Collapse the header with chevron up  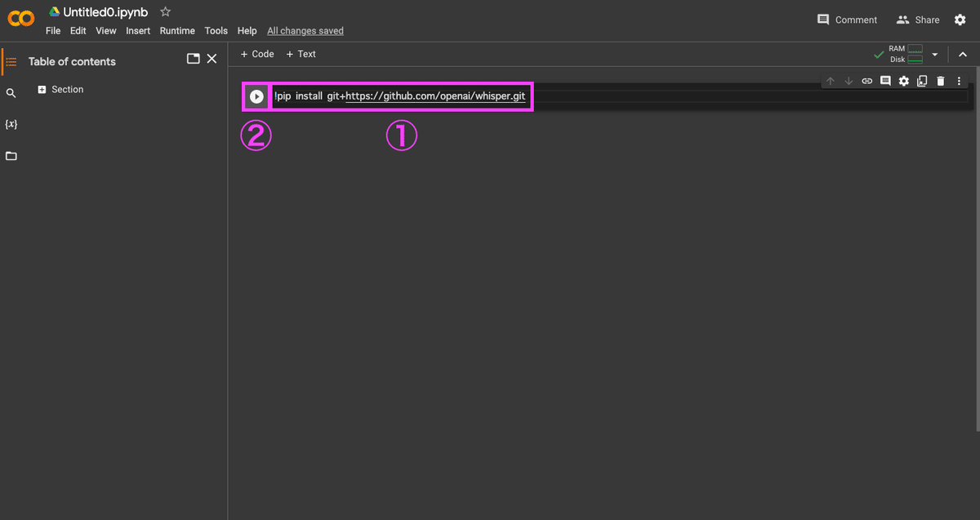click(x=963, y=54)
